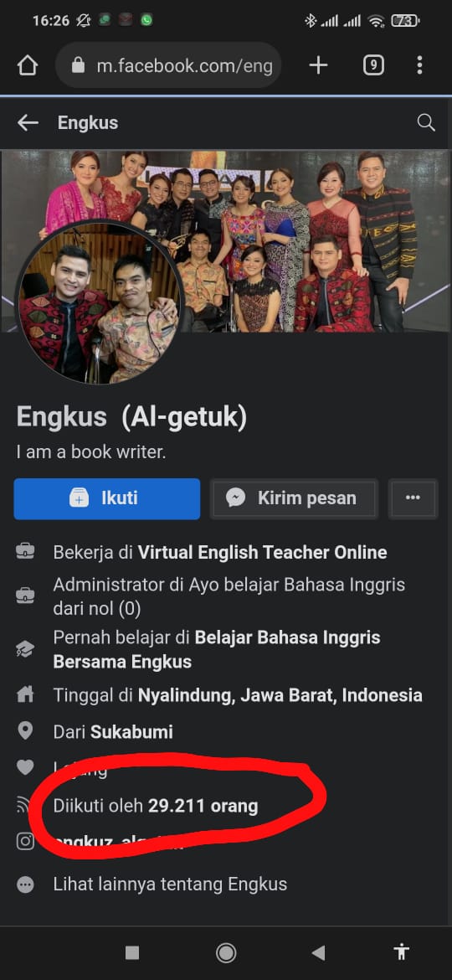Follow the profile with the Ikuti button
Image resolution: width=452 pixels, height=980 pixels.
[107, 498]
